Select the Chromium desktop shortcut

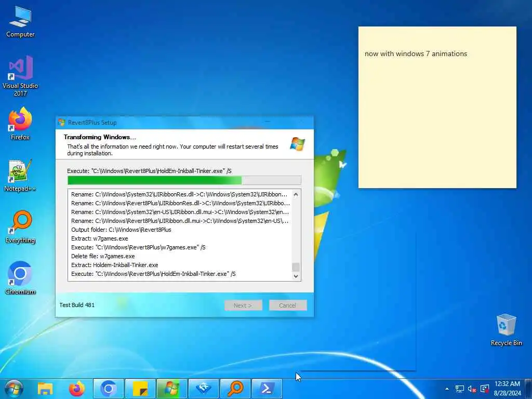[20, 278]
